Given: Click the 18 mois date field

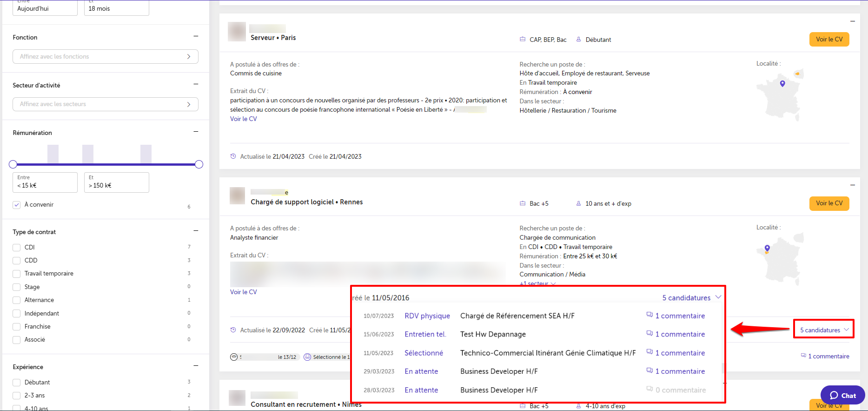Looking at the screenshot, I should [117, 8].
